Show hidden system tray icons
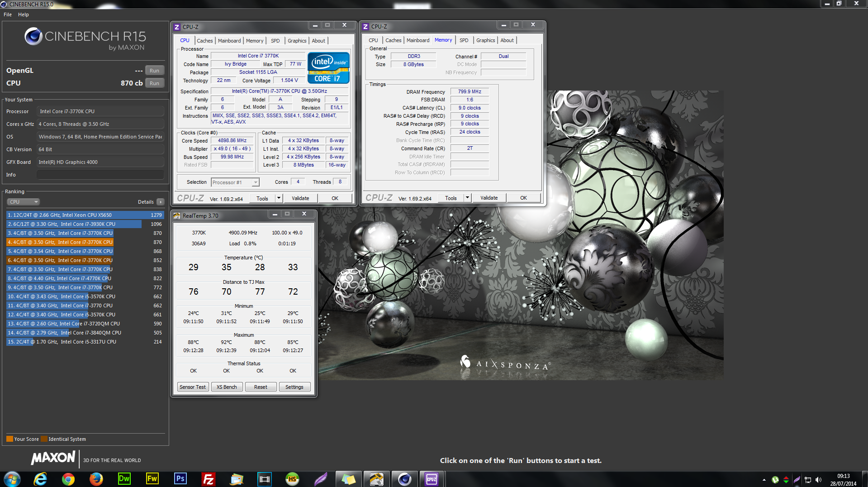This screenshot has width=868, height=487. [x=764, y=480]
